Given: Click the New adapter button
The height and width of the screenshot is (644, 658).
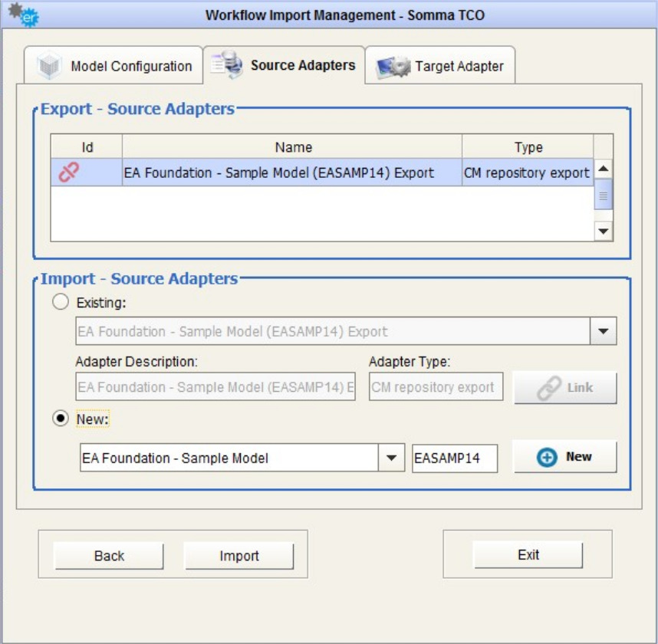Looking at the screenshot, I should [565, 456].
